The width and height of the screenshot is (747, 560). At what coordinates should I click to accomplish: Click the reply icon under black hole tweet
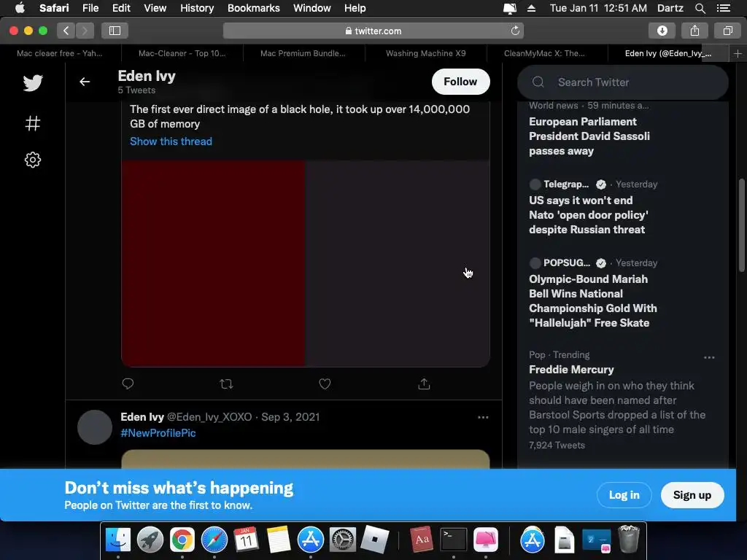128,384
